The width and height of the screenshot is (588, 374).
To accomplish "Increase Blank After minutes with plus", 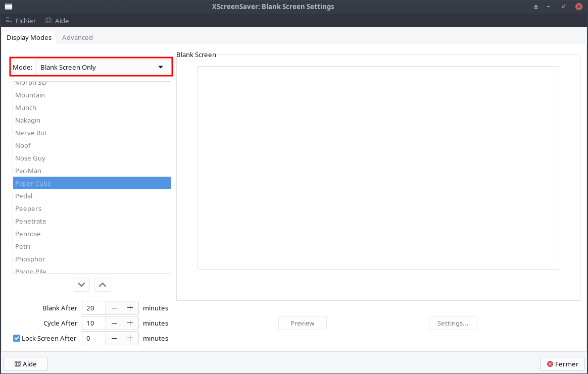I will (x=130, y=308).
